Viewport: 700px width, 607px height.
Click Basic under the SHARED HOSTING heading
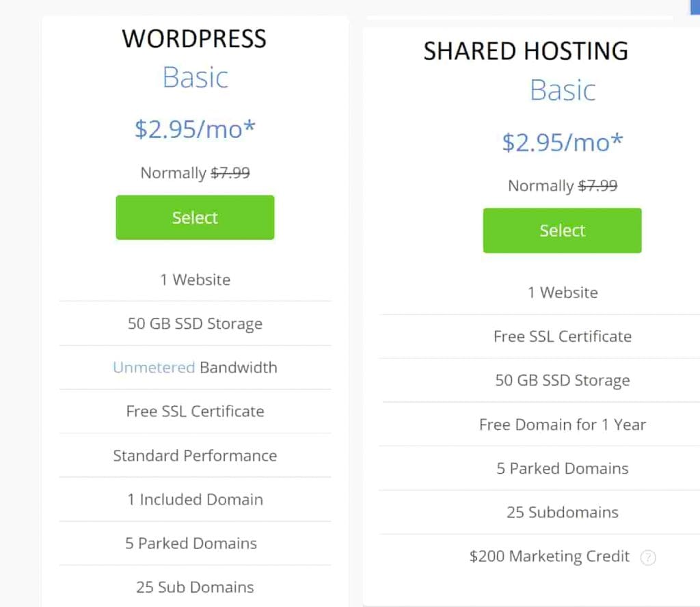tap(562, 90)
